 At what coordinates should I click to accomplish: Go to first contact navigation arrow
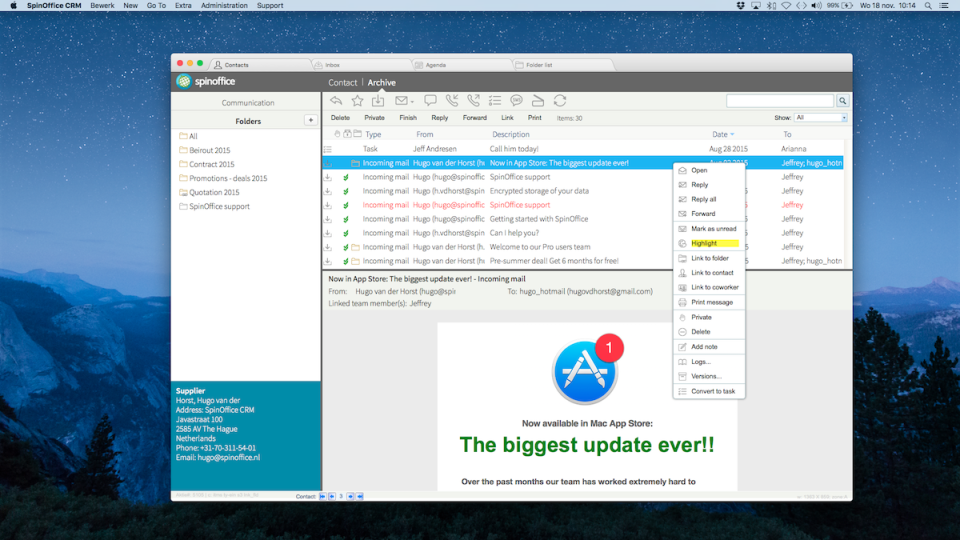(323, 497)
